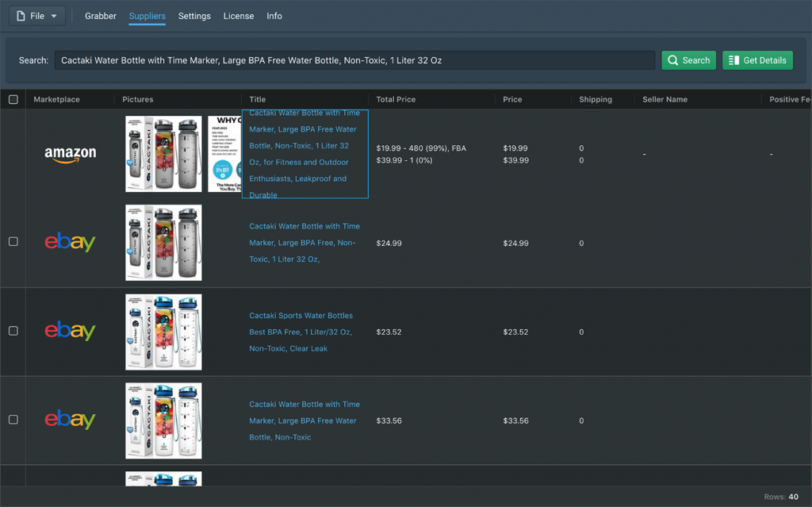Switch to the Grabber tab
This screenshot has height=507, width=812.
[101, 16]
